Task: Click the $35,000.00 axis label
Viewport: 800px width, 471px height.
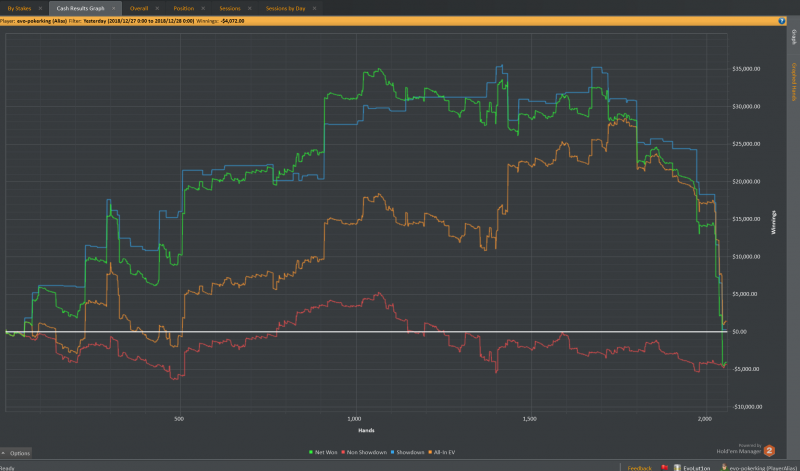Action: click(x=746, y=69)
